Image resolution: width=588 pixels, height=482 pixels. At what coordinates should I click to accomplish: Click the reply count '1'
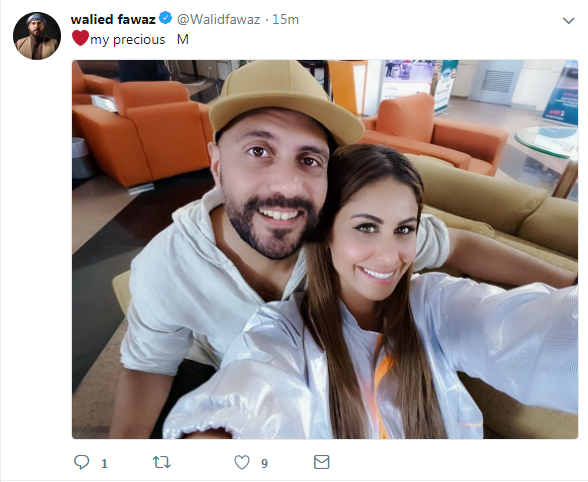click(x=104, y=464)
